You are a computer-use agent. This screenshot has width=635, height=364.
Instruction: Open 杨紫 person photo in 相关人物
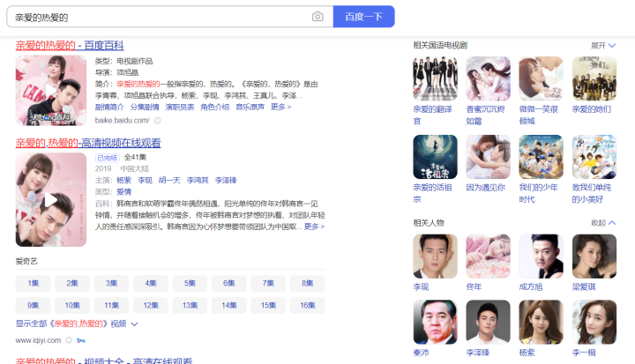point(542,322)
